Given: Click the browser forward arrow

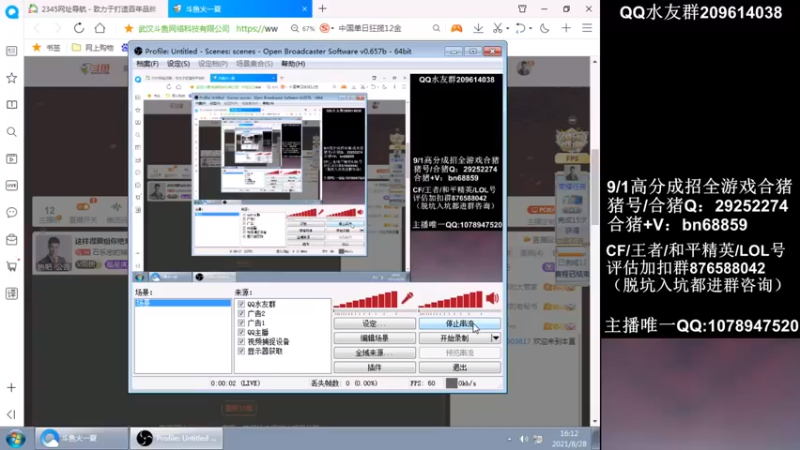Looking at the screenshot, I should click(57, 29).
